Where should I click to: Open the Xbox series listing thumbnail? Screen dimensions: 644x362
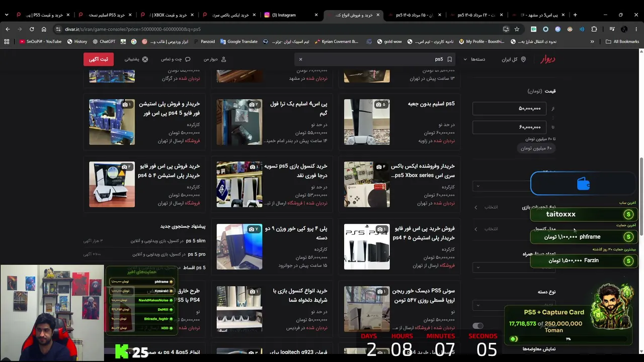coord(367,185)
